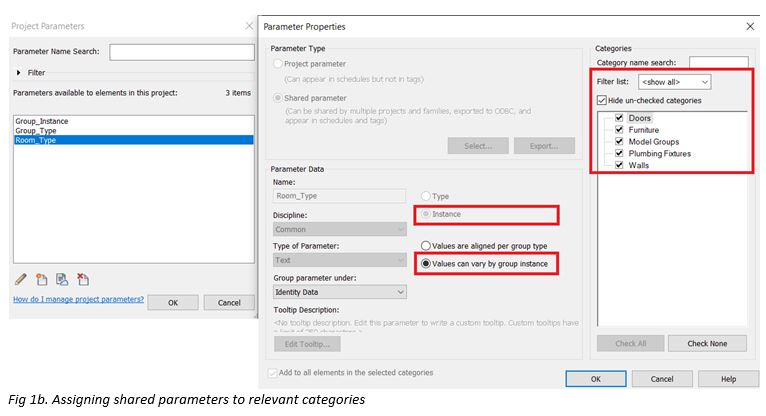Click the Export... button
Screen dimensions: 766x416
pos(544,146)
